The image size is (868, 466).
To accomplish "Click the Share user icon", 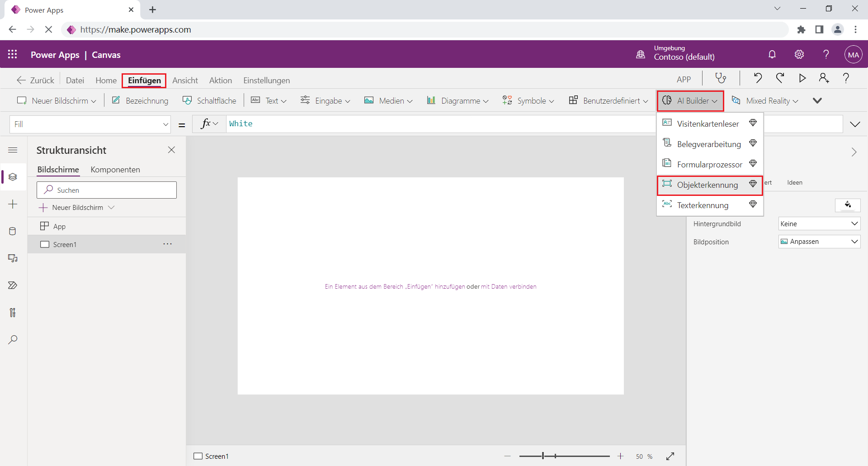I will click(x=824, y=79).
